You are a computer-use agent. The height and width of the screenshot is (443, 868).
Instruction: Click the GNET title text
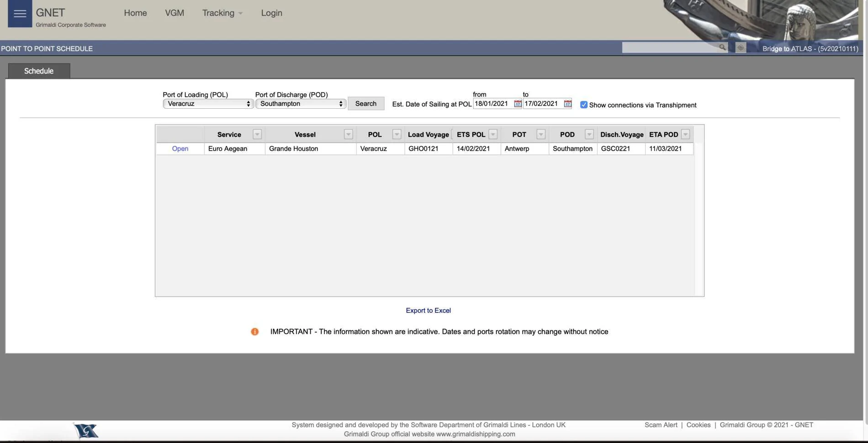coord(50,13)
